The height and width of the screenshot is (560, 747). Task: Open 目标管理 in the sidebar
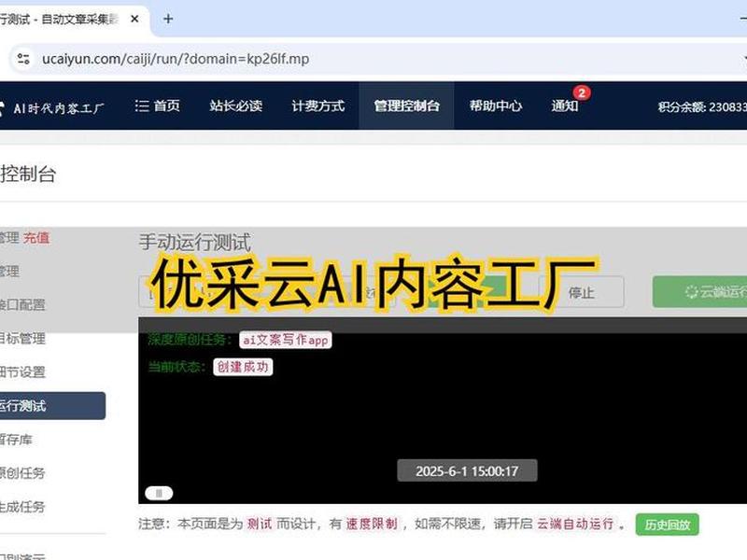click(22, 339)
